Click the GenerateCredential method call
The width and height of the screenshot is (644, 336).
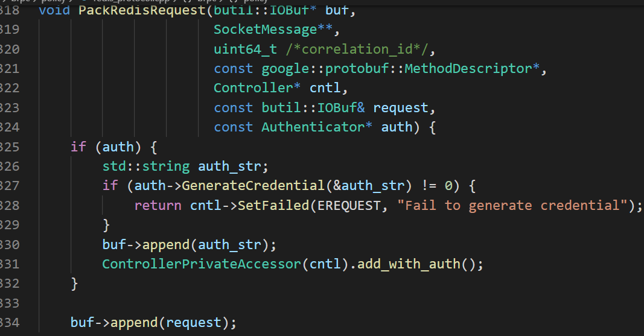(x=253, y=186)
